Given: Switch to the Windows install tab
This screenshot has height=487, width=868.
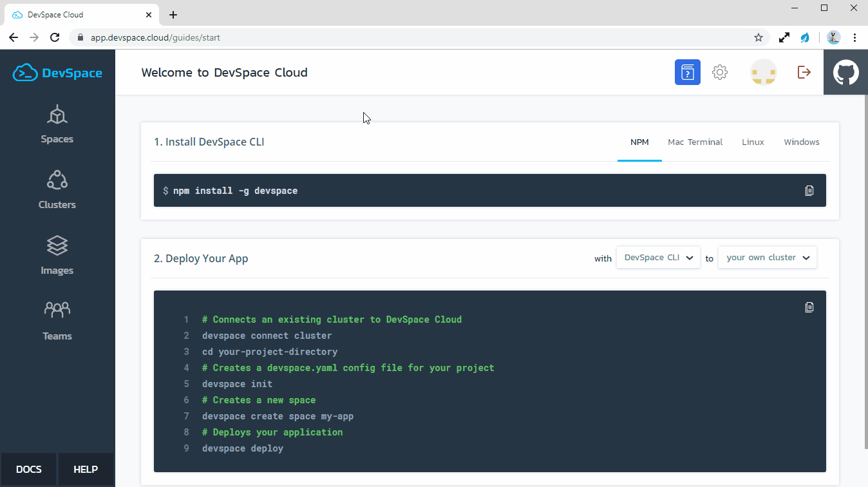Looking at the screenshot, I should [801, 142].
